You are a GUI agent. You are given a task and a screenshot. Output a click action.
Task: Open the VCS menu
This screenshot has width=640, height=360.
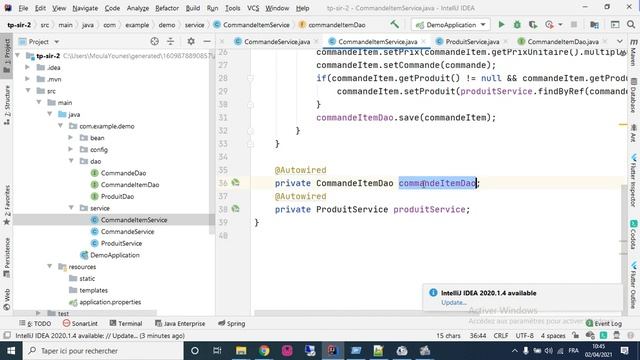point(253,8)
